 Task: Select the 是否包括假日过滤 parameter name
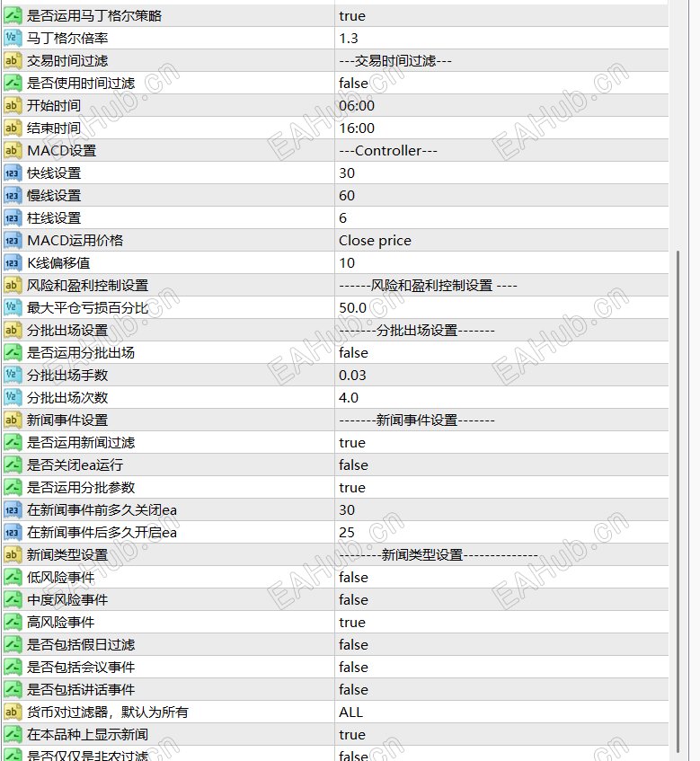pos(81,644)
